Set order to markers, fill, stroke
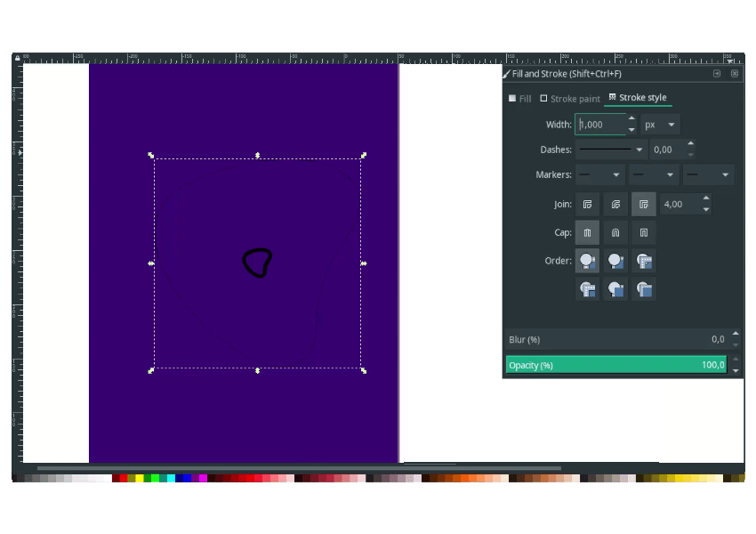The height and width of the screenshot is (534, 756). click(x=587, y=289)
